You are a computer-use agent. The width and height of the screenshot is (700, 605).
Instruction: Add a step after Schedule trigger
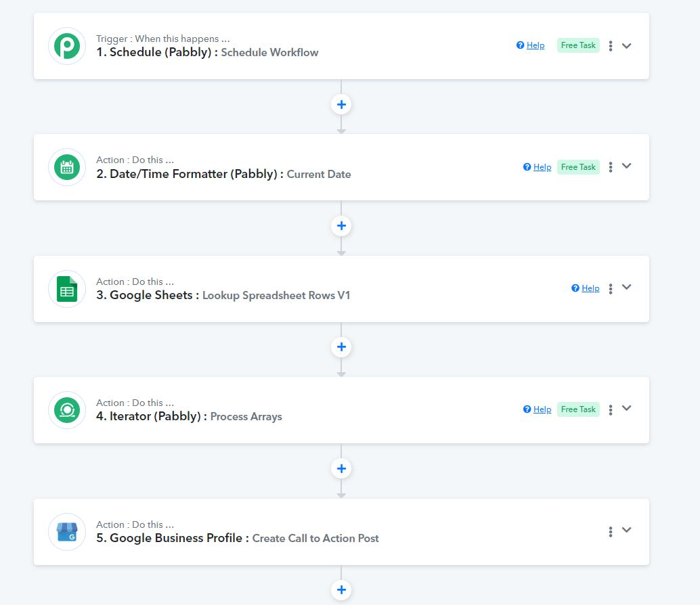pyautogui.click(x=341, y=104)
